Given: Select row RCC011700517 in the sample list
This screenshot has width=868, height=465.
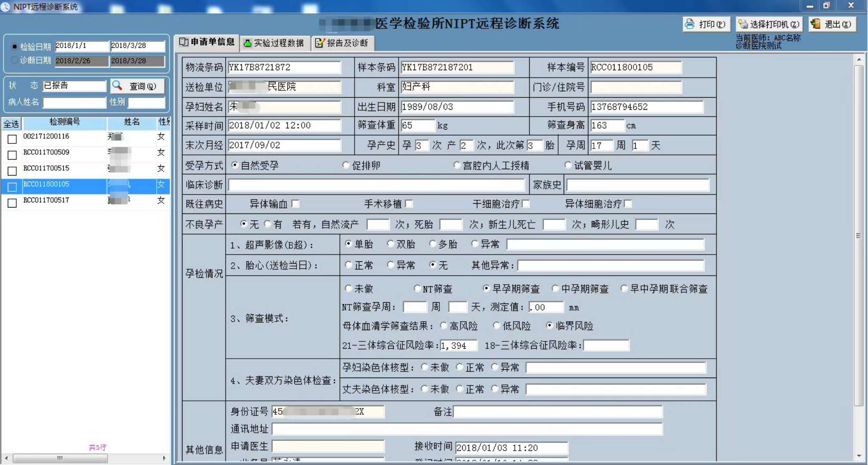Looking at the screenshot, I should click(x=46, y=200).
